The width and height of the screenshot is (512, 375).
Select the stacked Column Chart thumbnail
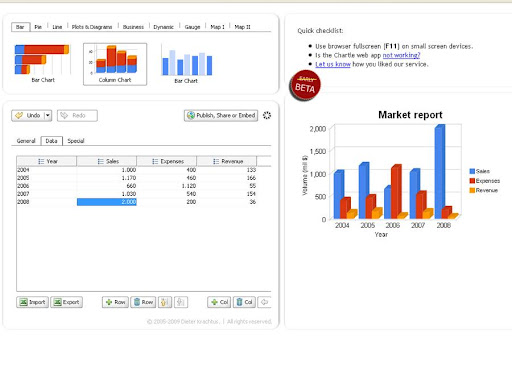[115, 64]
